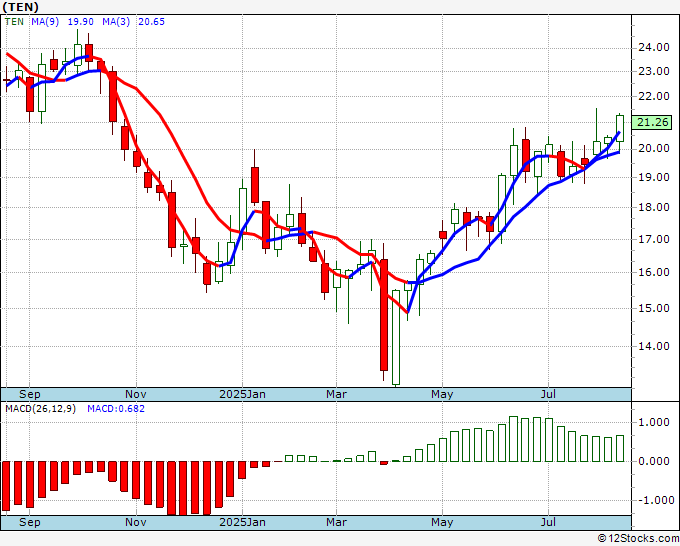680x546 pixels.
Task: Click May on the MACD panel time axis
Action: click(442, 522)
